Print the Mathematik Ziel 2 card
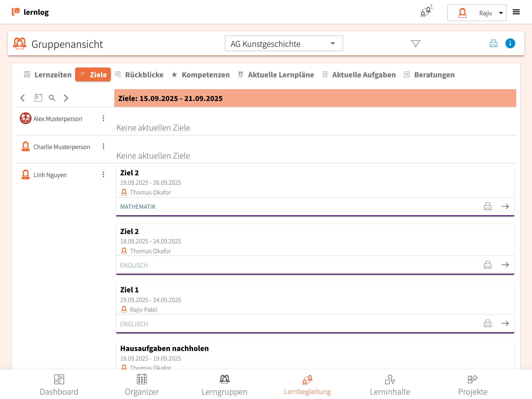Screen dimensions: 532x399 tap(487, 206)
